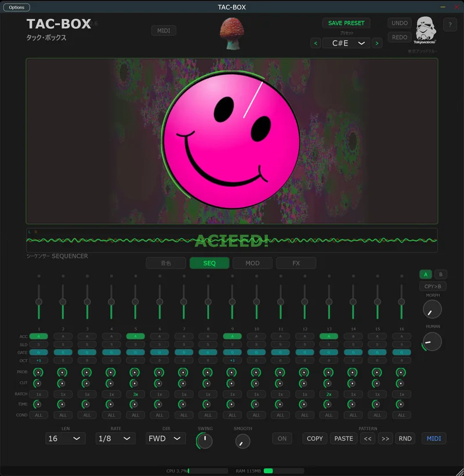Screen dimensions: 464x476
Task: Adjust the SWING knob
Action: coord(204,439)
